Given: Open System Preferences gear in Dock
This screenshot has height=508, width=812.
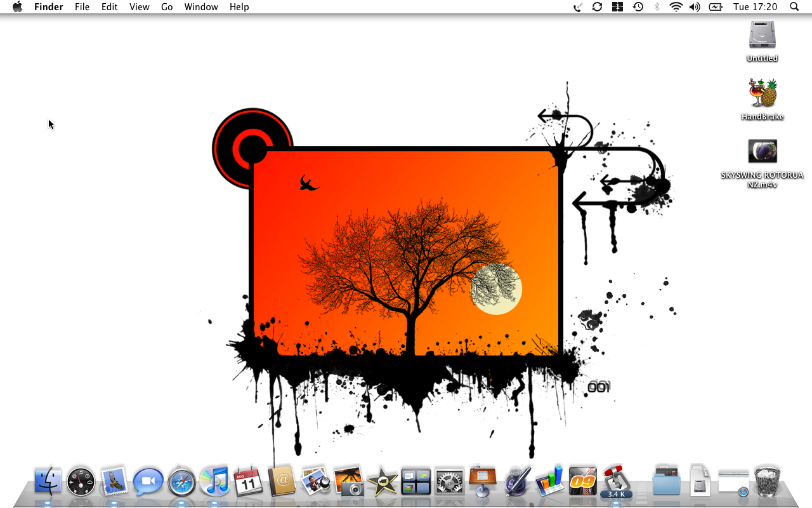Looking at the screenshot, I should (x=449, y=482).
